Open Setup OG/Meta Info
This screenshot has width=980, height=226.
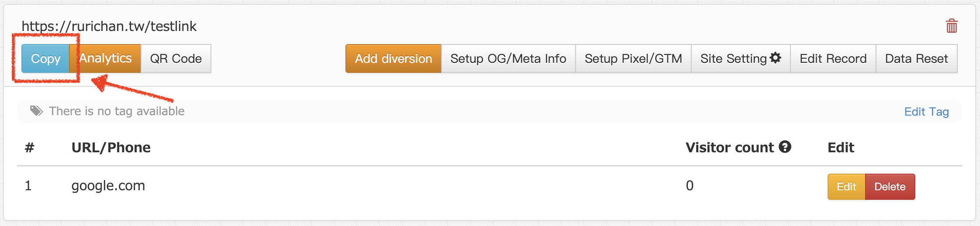tap(508, 58)
